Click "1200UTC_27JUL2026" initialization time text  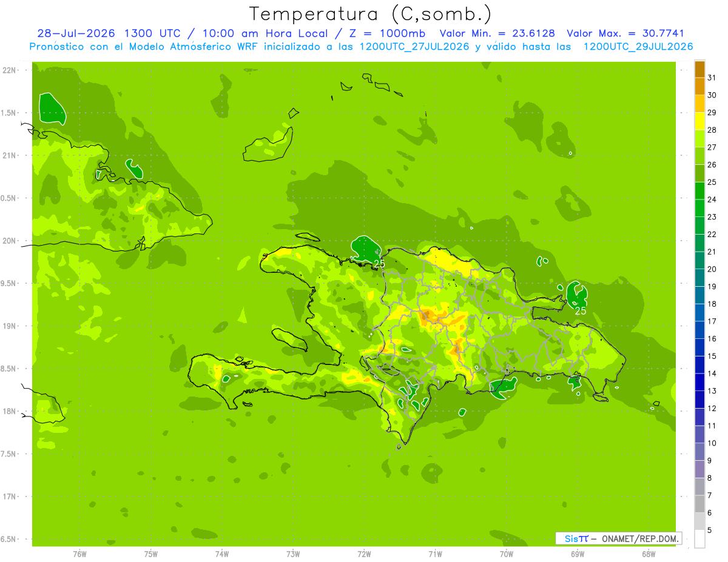click(415, 47)
